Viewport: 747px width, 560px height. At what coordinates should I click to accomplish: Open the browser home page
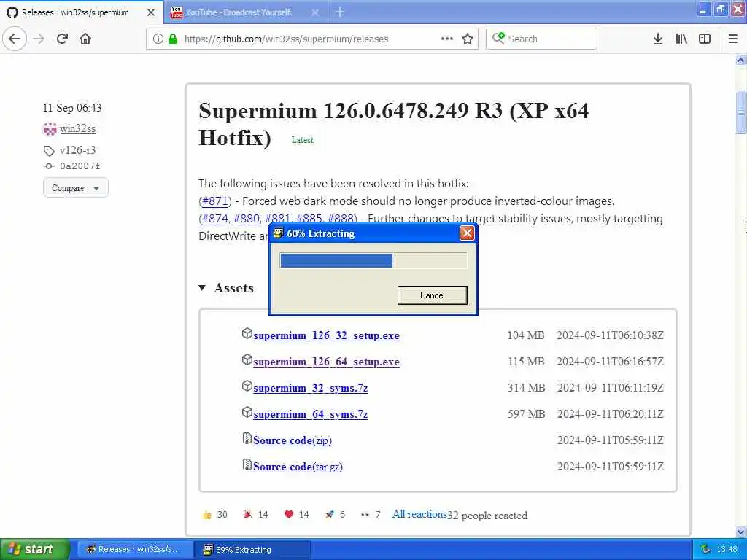pos(85,39)
